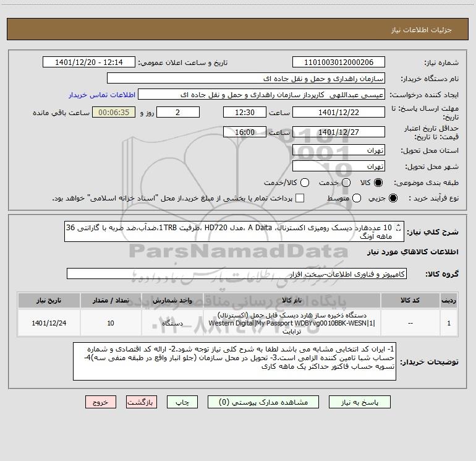Viewport: 476px width, 461px height.
Task: Click the تعداد / مقدار column header
Action: pyautogui.click(x=111, y=300)
